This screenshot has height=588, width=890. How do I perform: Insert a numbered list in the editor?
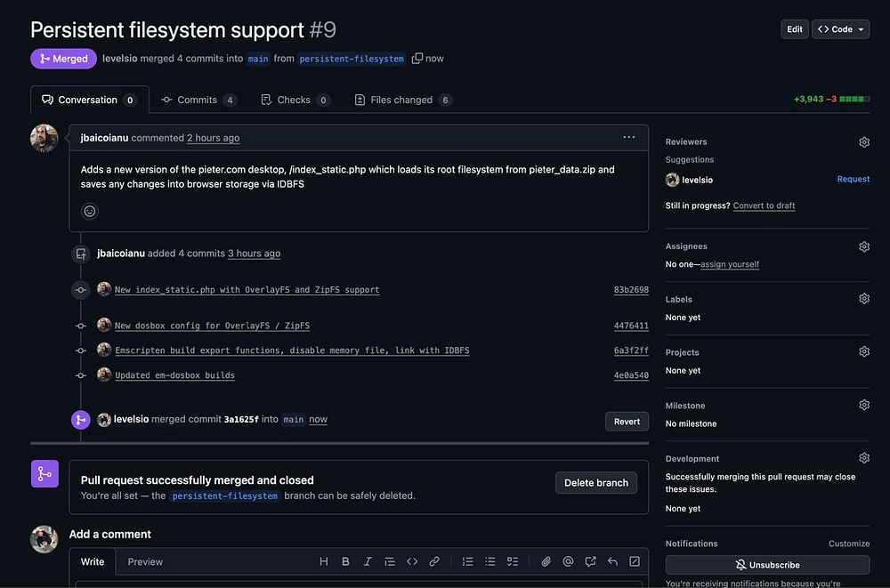tap(468, 561)
